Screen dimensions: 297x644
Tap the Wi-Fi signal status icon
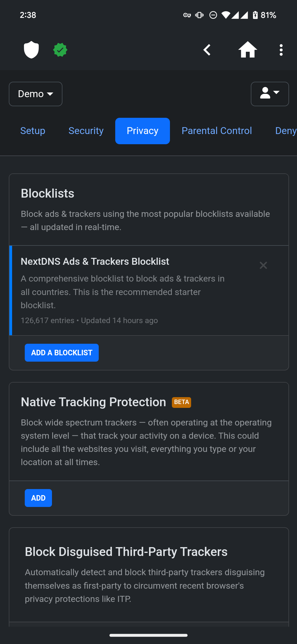[x=226, y=15]
